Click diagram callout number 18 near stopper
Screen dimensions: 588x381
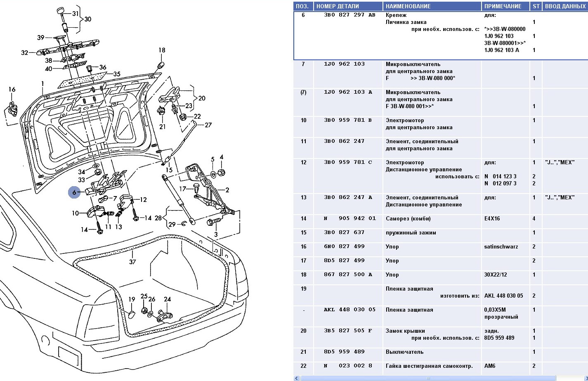tap(162, 50)
